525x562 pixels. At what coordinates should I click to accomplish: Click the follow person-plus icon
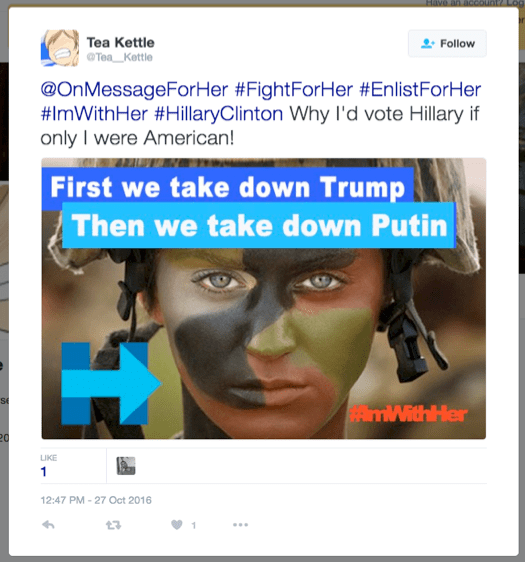click(428, 44)
